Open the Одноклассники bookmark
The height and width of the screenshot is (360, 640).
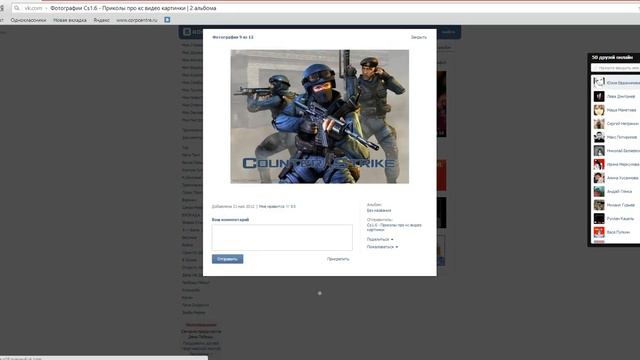click(x=28, y=20)
